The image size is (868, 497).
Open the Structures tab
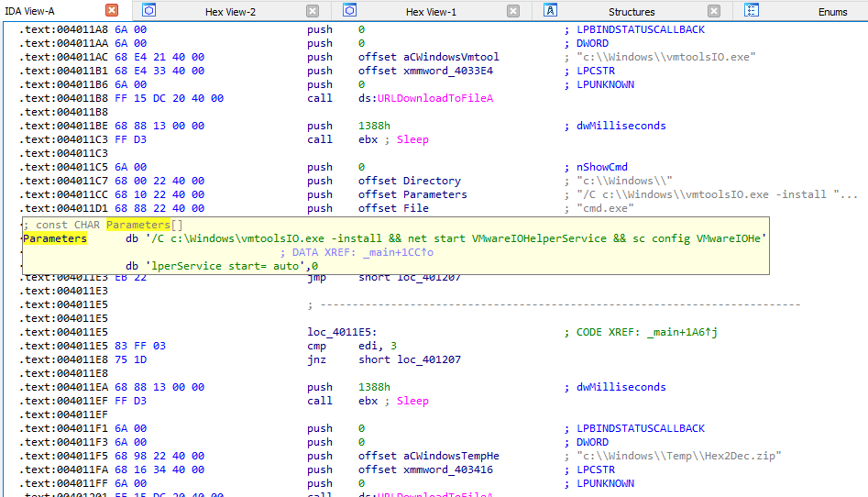point(632,12)
